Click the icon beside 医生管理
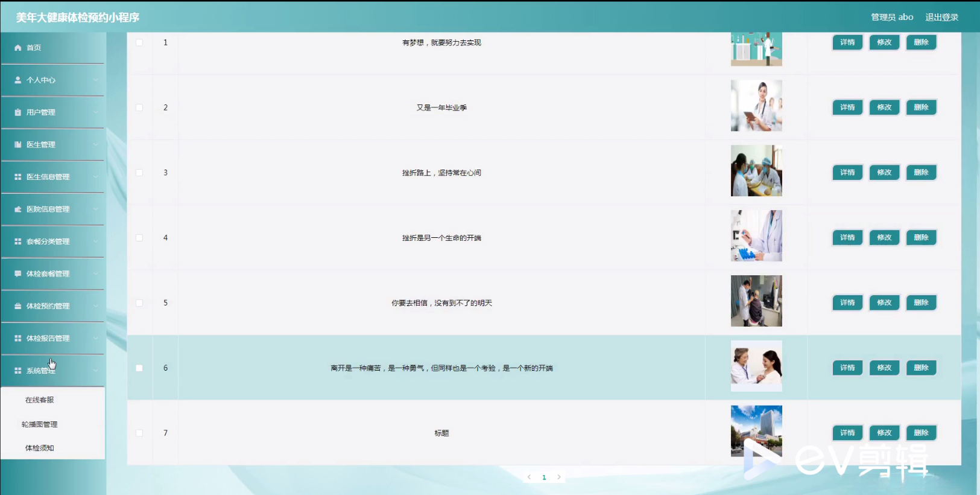This screenshot has height=495, width=980. 18,144
